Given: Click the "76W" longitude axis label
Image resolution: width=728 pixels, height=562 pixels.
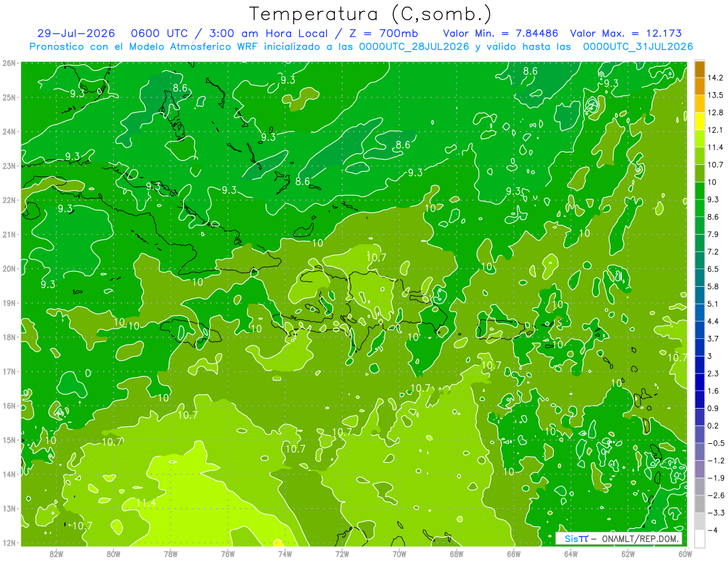Looking at the screenshot, I should tap(227, 553).
